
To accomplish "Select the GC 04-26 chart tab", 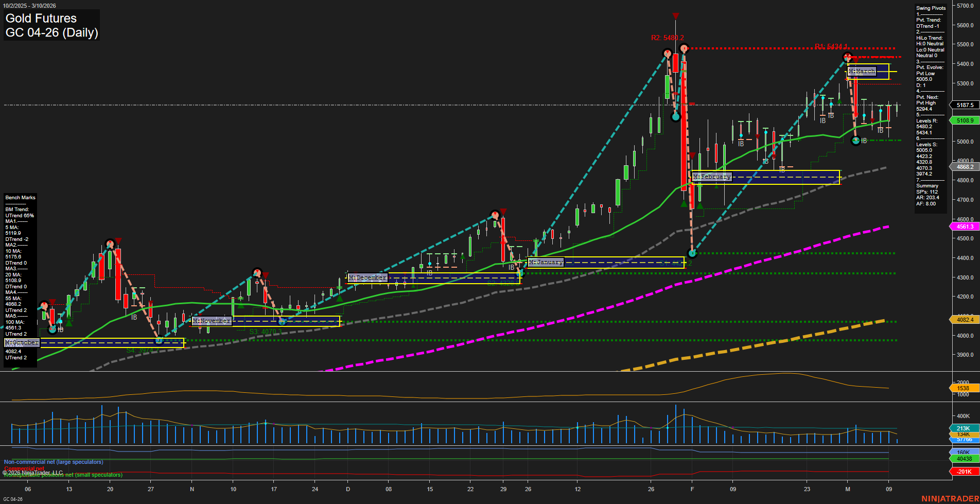I will coord(13,498).
